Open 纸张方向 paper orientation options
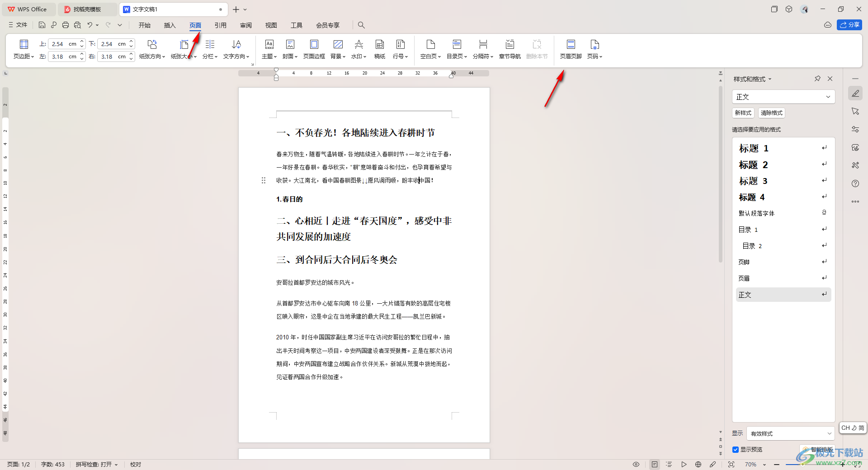Screen dimensions: 868x470 tap(152, 49)
